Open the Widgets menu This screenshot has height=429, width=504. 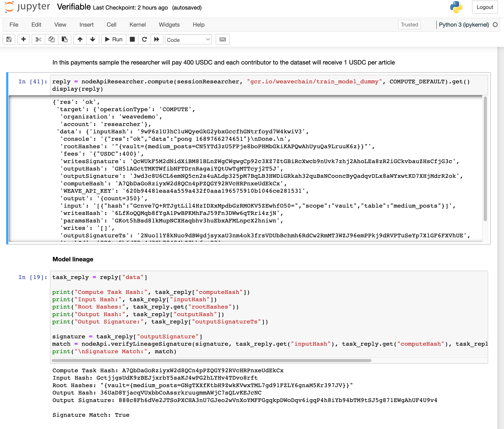coord(169,25)
